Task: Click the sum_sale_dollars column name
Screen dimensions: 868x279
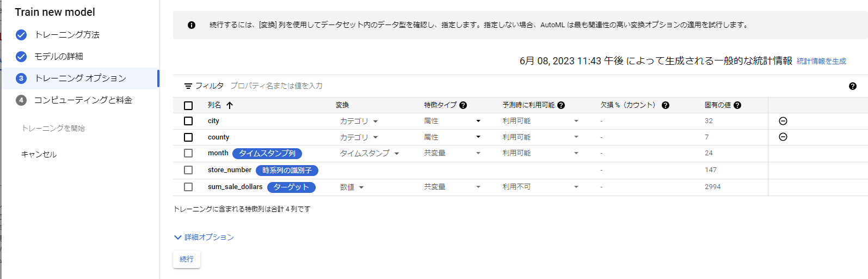Action: coord(235,187)
